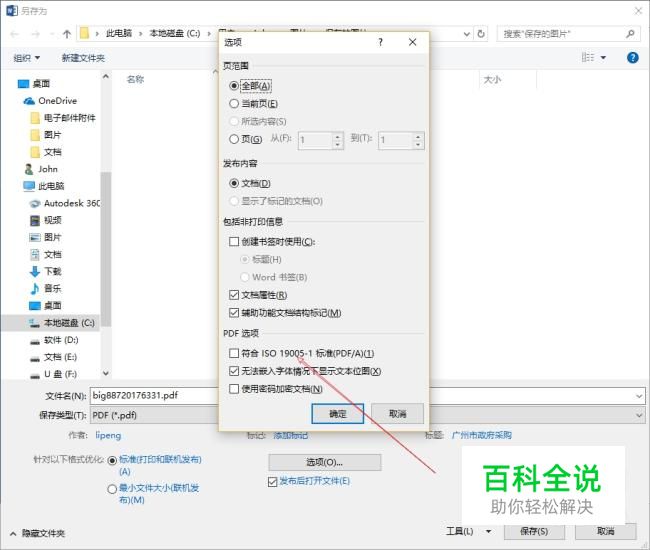Go forward with the right arrow
Viewport: 650px width, 550px height.
click(x=36, y=34)
